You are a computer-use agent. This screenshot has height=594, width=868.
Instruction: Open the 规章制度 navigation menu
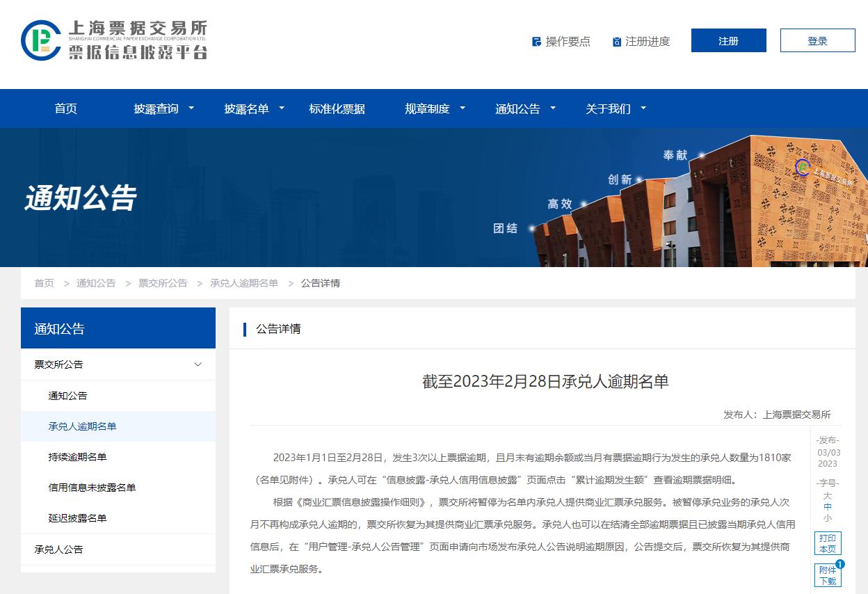pos(426,109)
